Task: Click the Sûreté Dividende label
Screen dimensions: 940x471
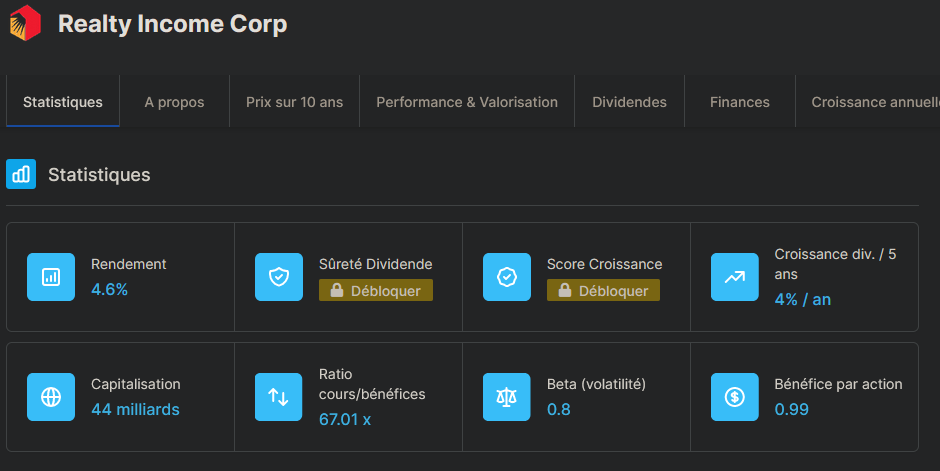Action: coord(375,264)
